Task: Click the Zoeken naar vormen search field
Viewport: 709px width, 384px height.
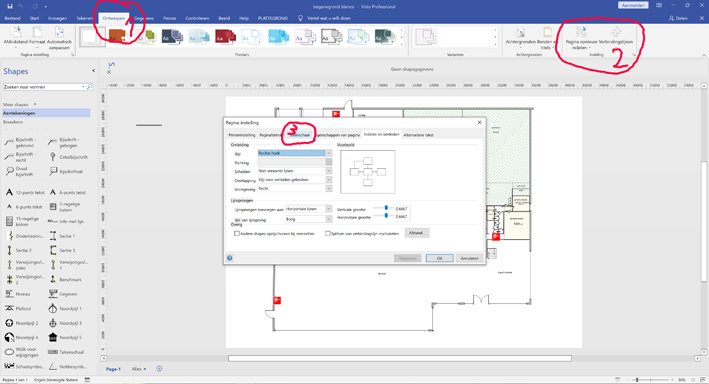Action: coord(44,86)
